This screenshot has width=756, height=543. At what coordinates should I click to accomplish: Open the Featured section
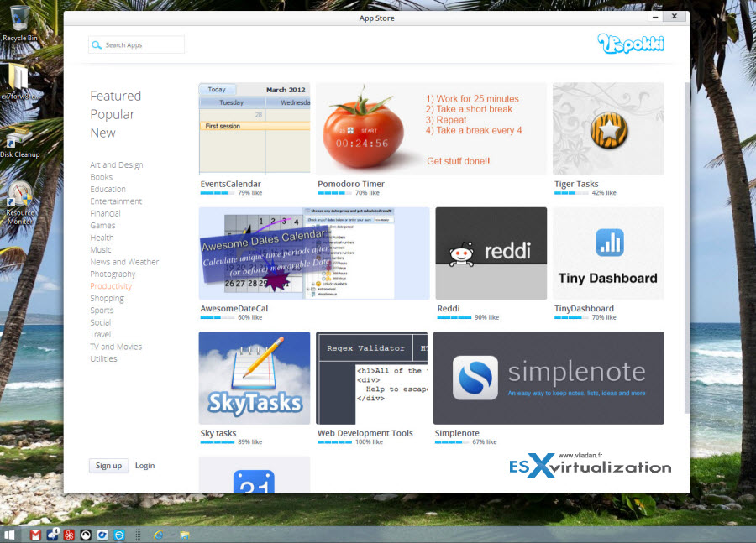pyautogui.click(x=116, y=96)
